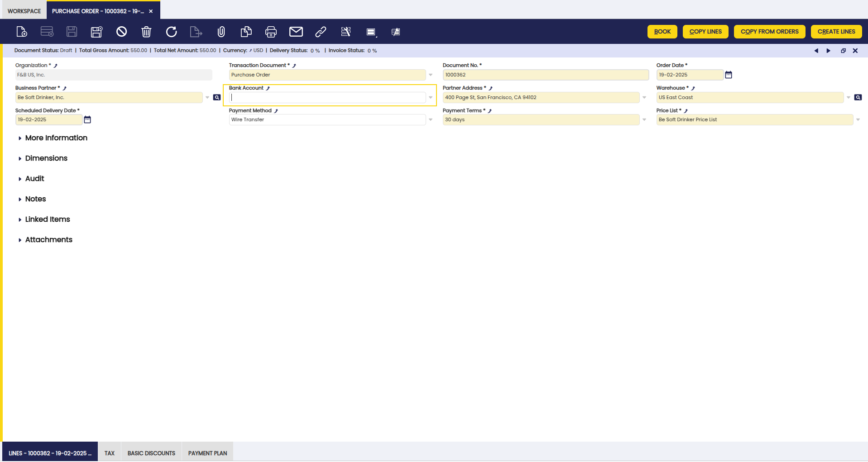Image resolution: width=868 pixels, height=462 pixels.
Task: Click the greyed-out save icon
Action: tap(72, 32)
